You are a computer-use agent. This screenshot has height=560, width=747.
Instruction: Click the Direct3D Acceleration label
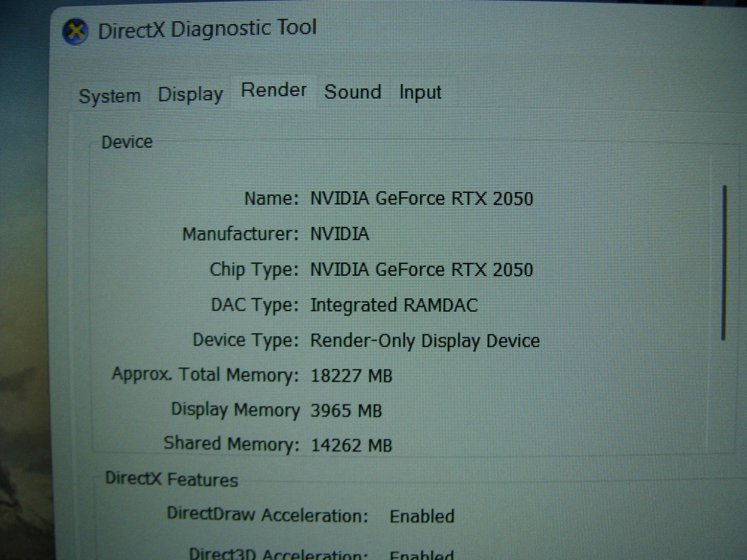click(275, 554)
